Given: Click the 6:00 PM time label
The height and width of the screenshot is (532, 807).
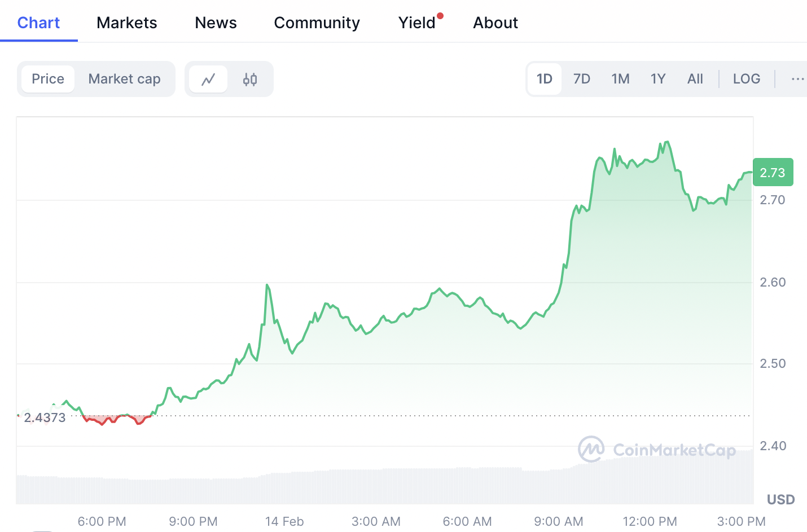Looking at the screenshot, I should pos(102,521).
